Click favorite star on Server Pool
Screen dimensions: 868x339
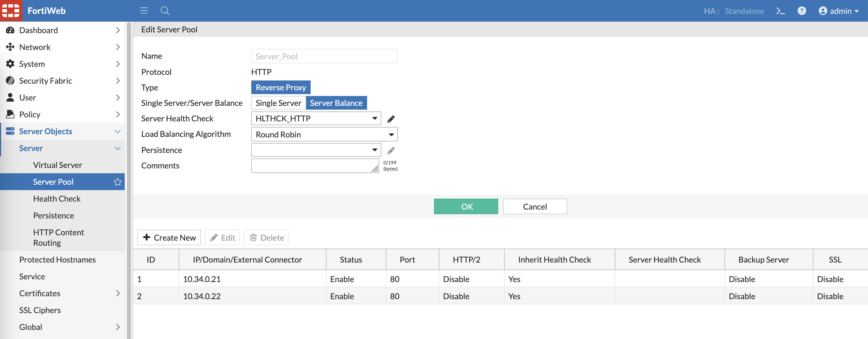[x=118, y=182]
